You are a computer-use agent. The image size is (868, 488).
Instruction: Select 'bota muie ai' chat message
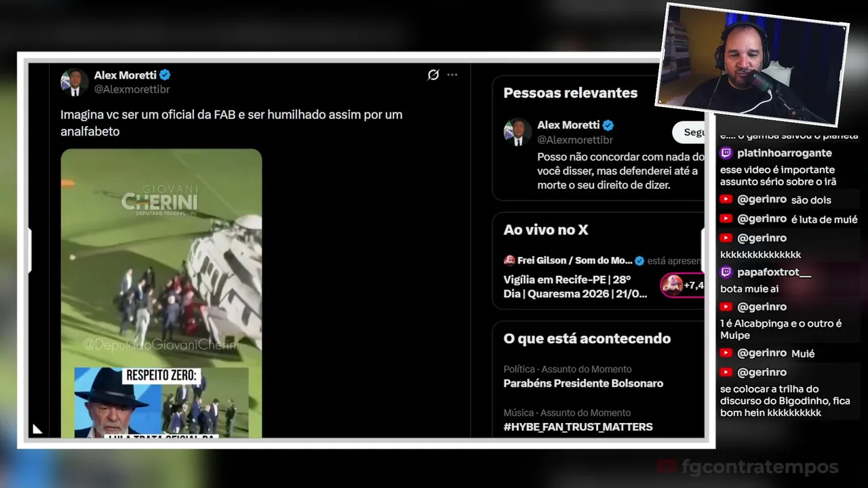[x=749, y=289]
